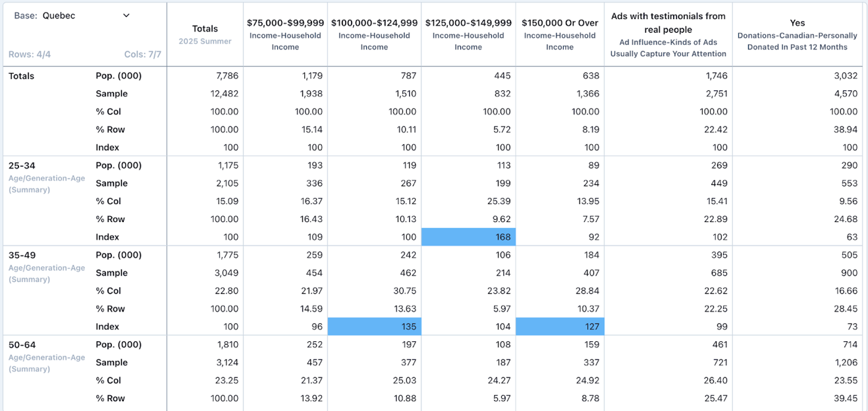This screenshot has height=411, width=868.
Task: Open the Base Quebec dropdown
Action: click(72, 16)
